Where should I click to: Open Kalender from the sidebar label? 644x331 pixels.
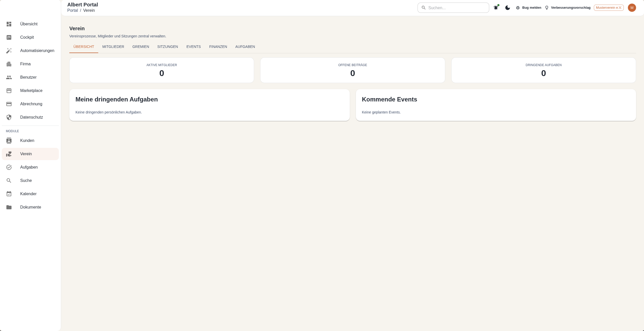(28, 194)
